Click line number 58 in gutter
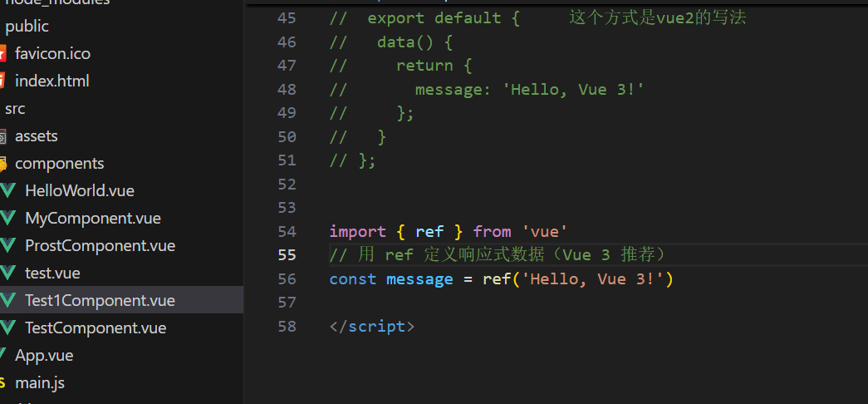Image resolution: width=868 pixels, height=404 pixels. (x=287, y=327)
